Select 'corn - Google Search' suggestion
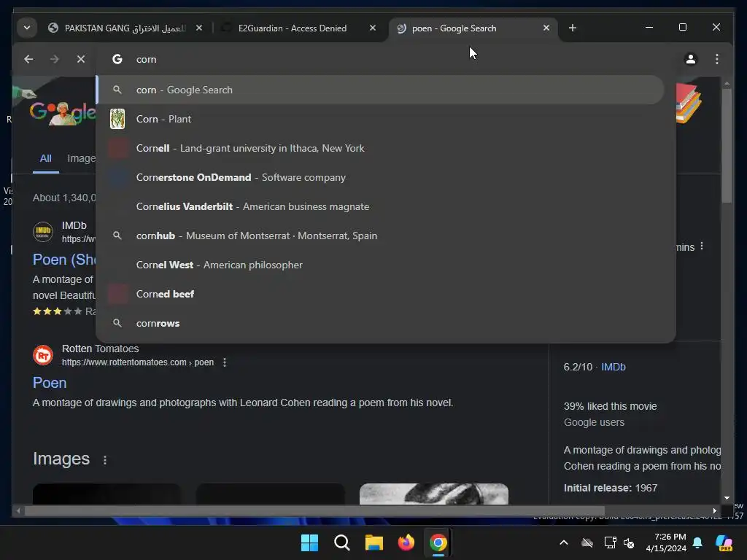The width and height of the screenshot is (747, 560). tap(380, 90)
